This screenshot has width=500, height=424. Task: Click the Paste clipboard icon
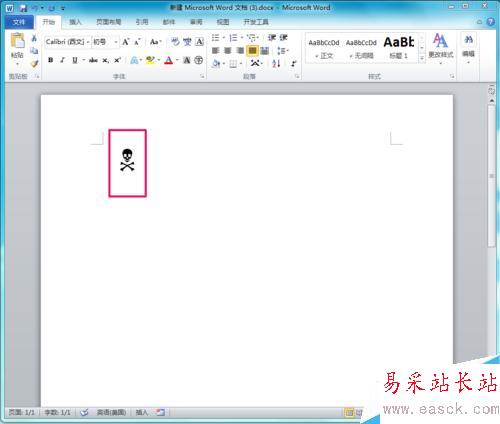pyautogui.click(x=17, y=41)
